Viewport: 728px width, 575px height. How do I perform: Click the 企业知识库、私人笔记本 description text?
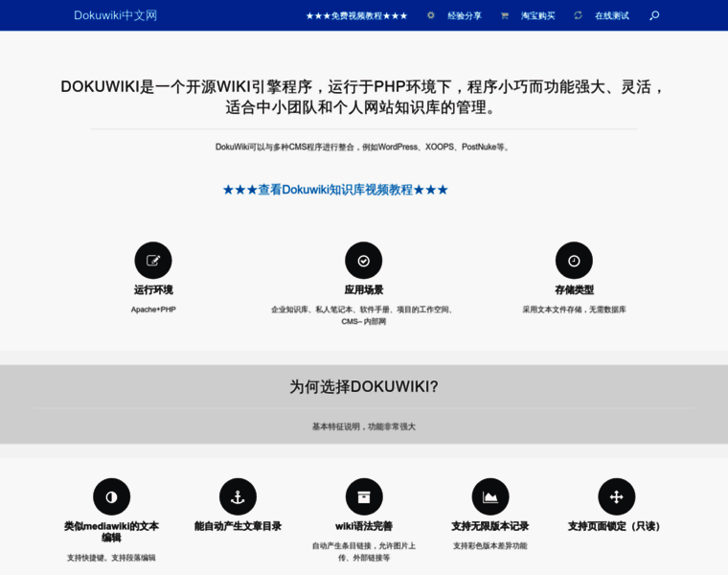click(x=364, y=315)
